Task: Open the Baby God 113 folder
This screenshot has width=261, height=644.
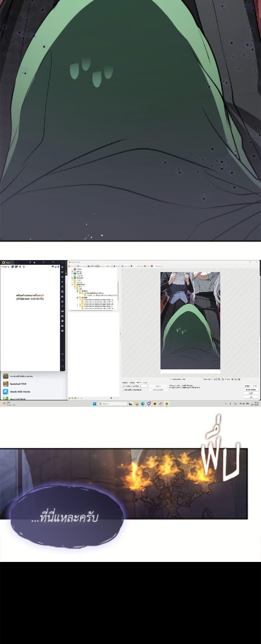Action: point(99,304)
